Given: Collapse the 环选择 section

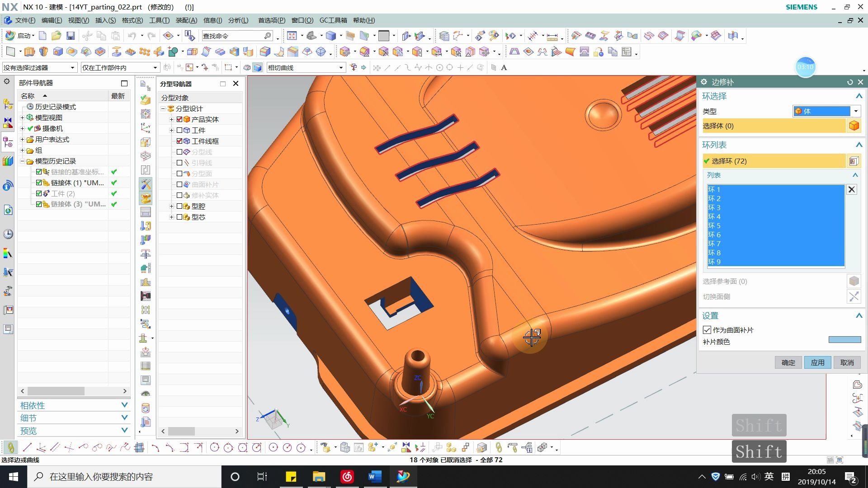Looking at the screenshot, I should (x=859, y=96).
